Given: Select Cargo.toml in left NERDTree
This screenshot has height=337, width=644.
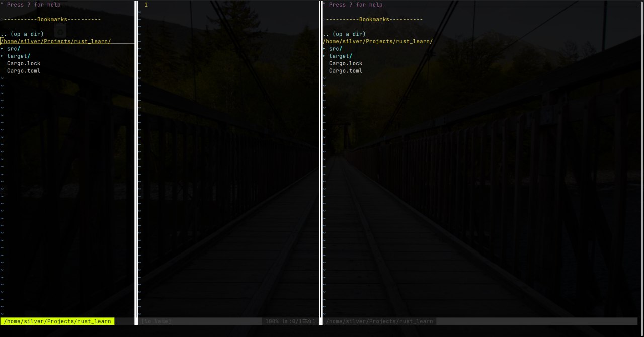Looking at the screenshot, I should pyautogui.click(x=24, y=71).
